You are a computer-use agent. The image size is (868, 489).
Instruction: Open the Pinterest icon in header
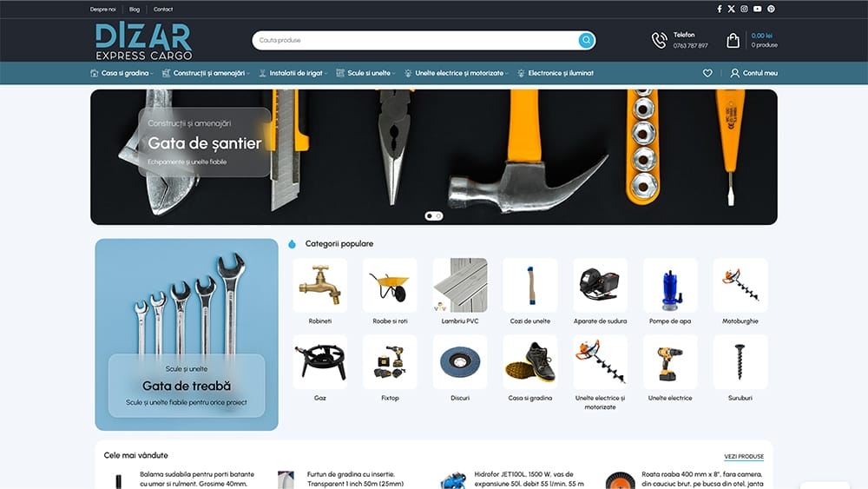(771, 9)
